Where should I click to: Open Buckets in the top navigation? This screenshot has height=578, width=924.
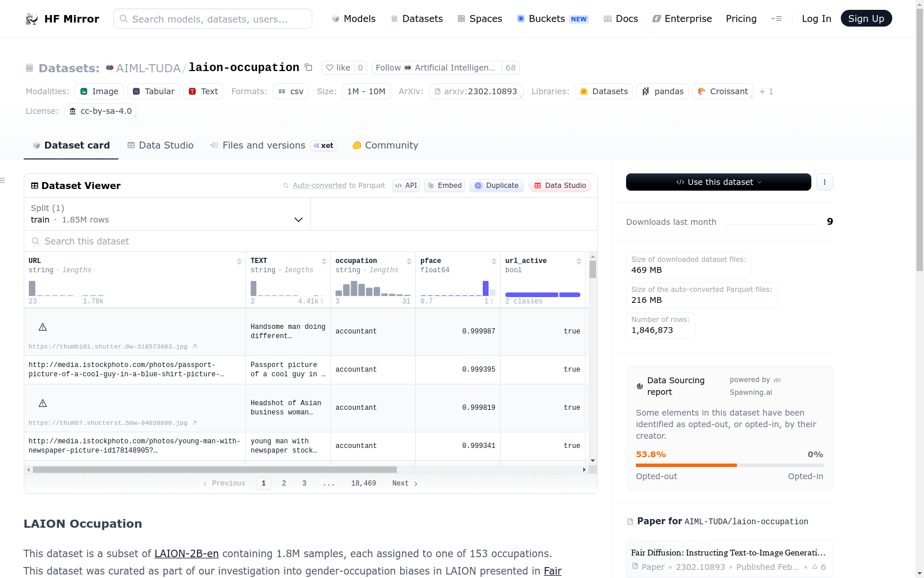(x=553, y=19)
